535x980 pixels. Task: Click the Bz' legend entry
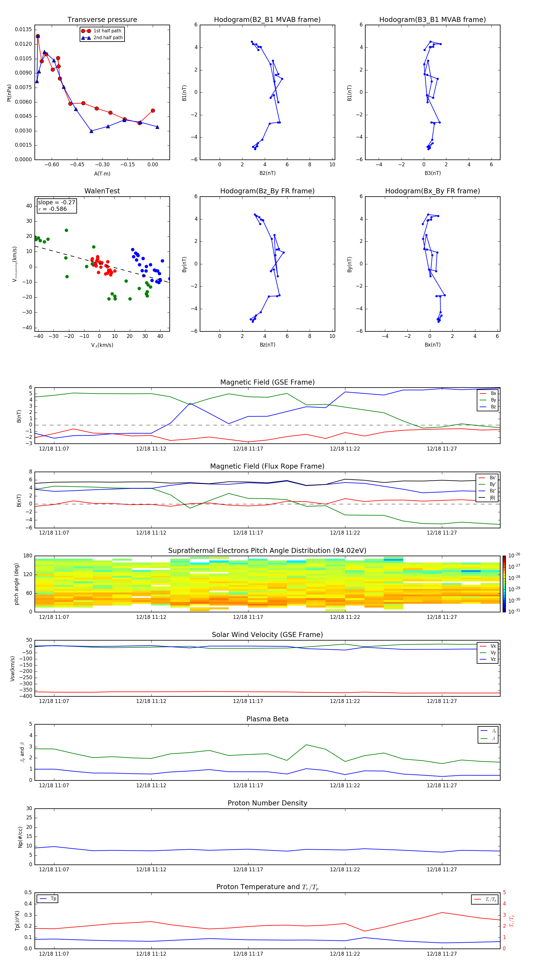487,491
